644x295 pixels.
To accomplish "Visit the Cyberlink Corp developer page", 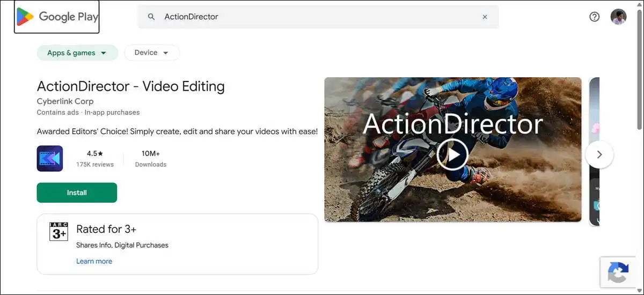I will pyautogui.click(x=65, y=101).
